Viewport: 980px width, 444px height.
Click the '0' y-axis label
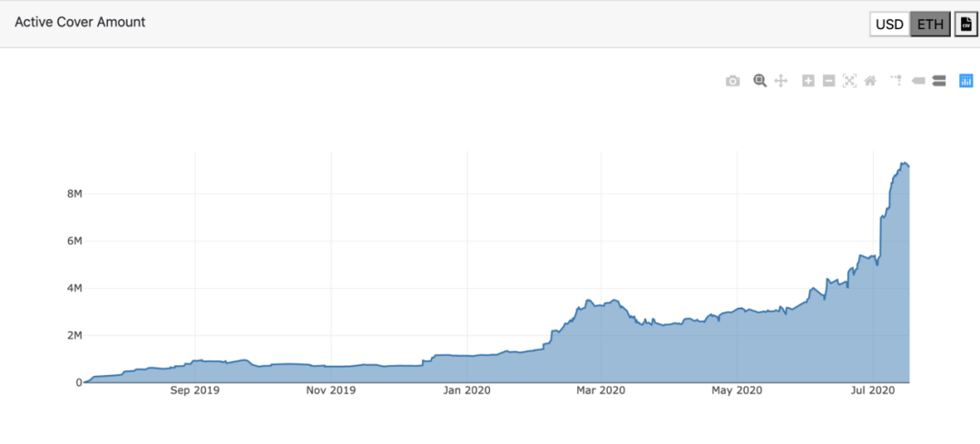(79, 383)
